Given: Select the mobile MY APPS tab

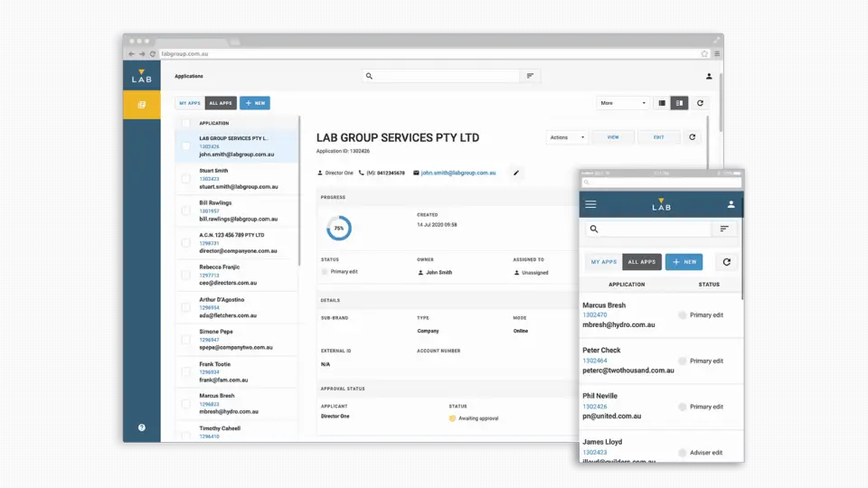Looking at the screenshot, I should (603, 262).
